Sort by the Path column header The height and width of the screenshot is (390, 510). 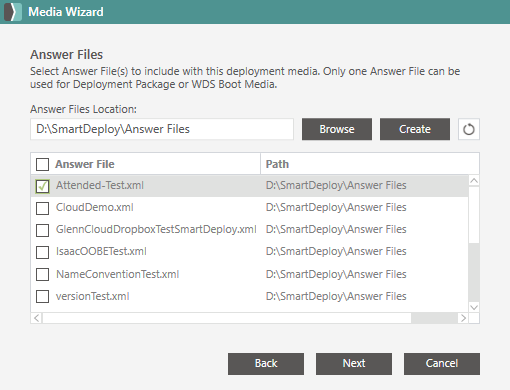pos(277,164)
